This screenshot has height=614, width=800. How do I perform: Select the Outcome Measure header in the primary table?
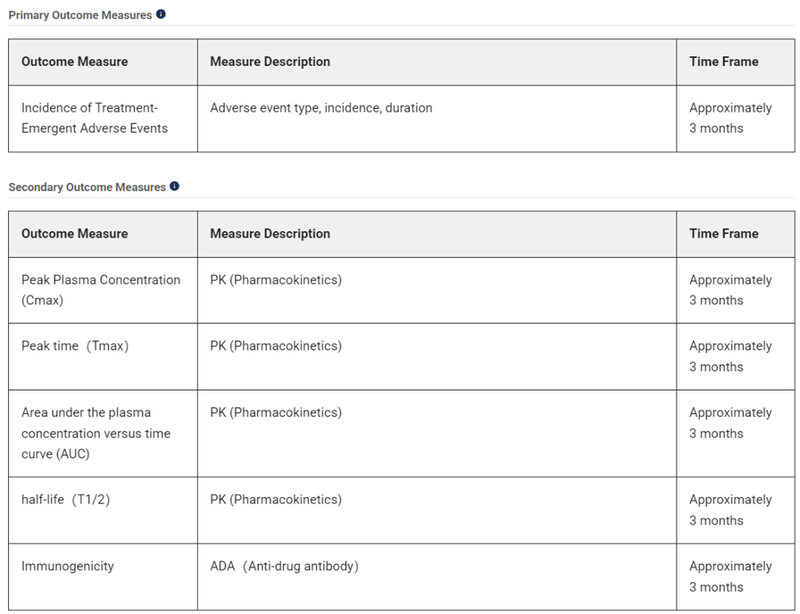pos(74,62)
